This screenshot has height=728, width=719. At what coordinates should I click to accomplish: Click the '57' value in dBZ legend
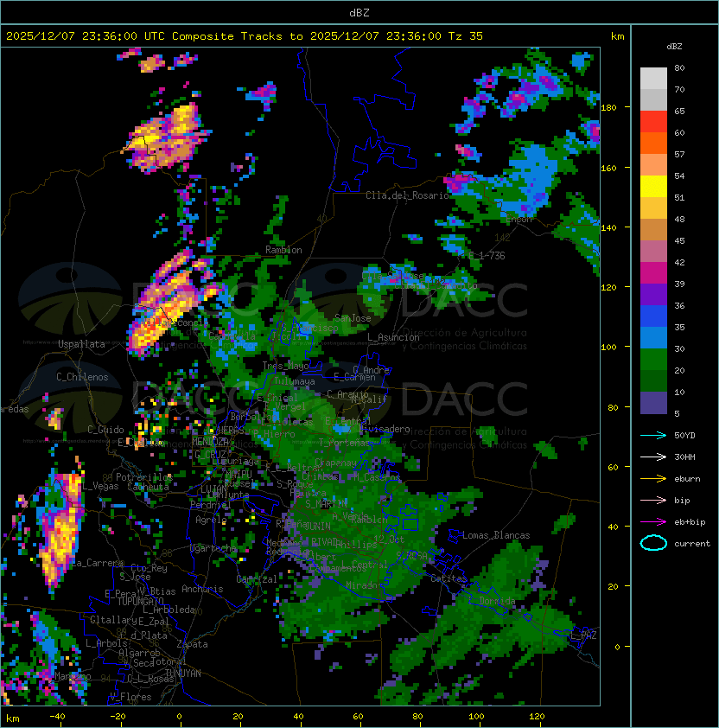pyautogui.click(x=679, y=154)
